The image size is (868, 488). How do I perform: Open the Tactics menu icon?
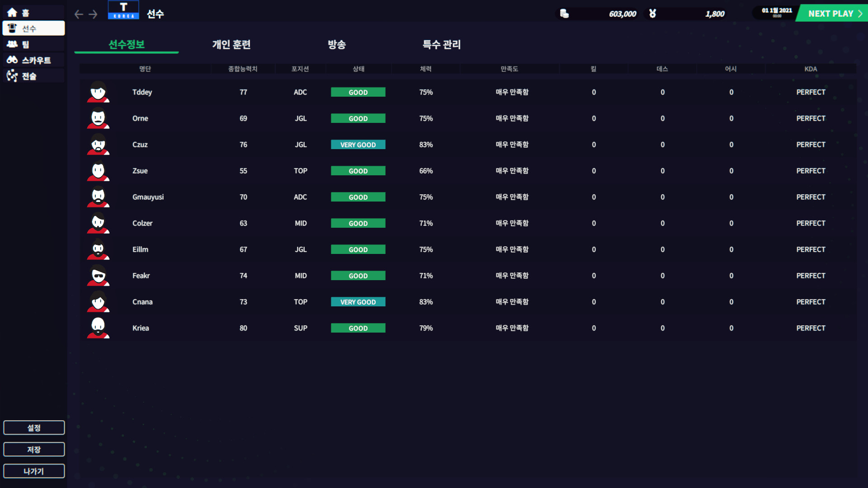click(x=12, y=76)
